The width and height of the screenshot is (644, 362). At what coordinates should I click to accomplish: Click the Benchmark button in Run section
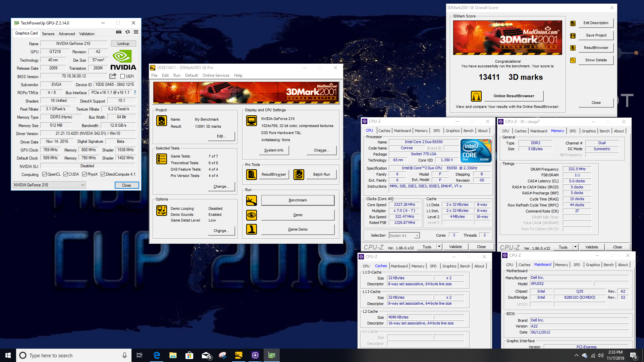[298, 200]
